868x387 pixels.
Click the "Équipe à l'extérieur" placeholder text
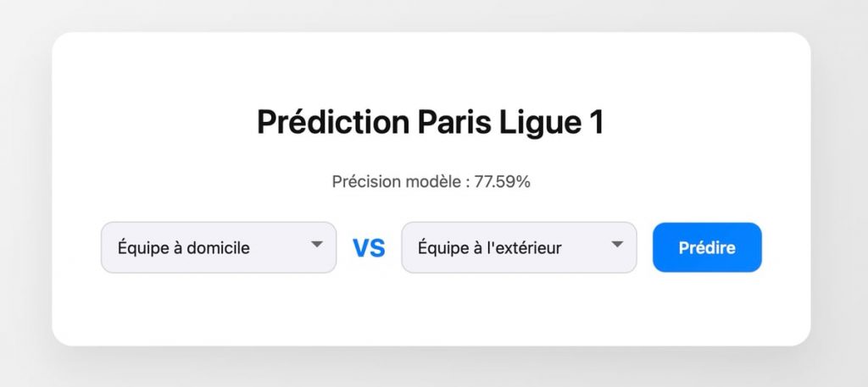click(489, 248)
